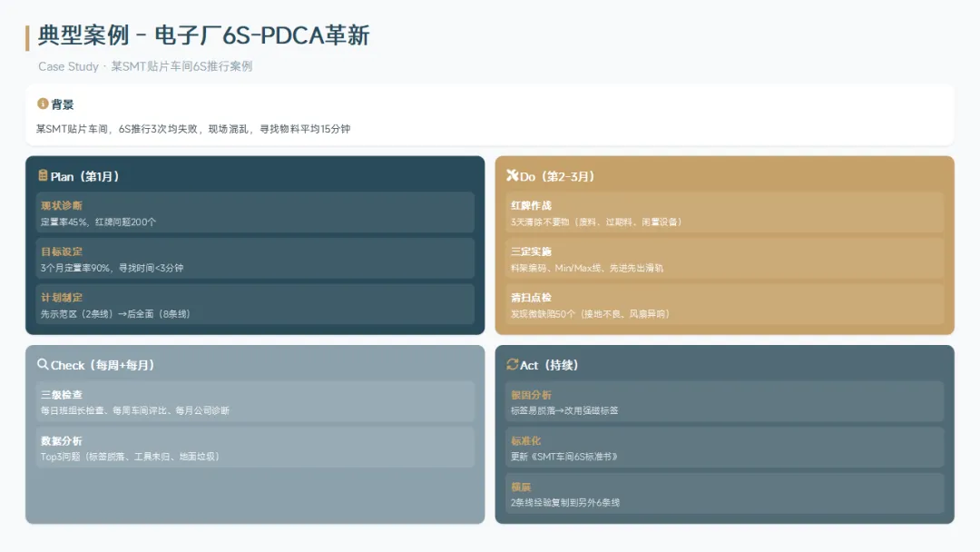Viewport: 980px width, 552px height.
Task: Click the tools icon next to Do
Action: tap(512, 175)
